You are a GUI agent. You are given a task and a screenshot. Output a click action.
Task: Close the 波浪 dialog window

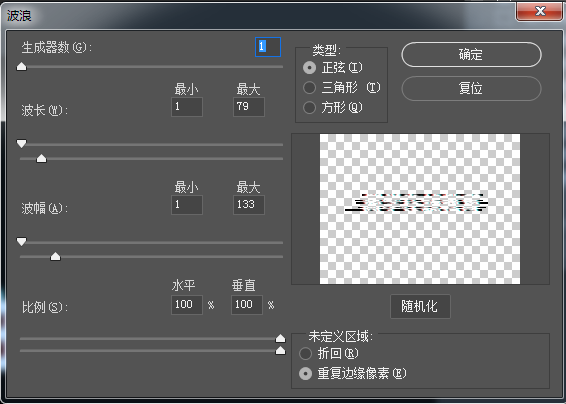point(540,12)
